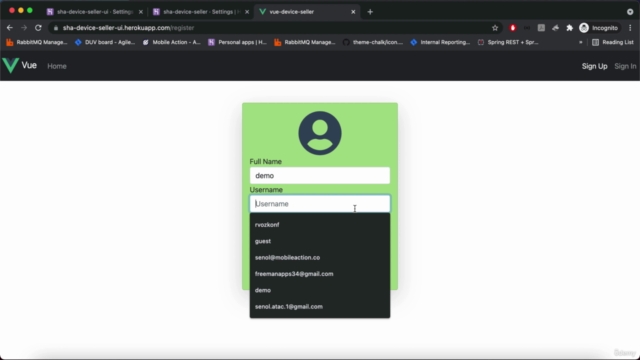
Task: Click Sign In in the navbar
Action: [x=625, y=66]
